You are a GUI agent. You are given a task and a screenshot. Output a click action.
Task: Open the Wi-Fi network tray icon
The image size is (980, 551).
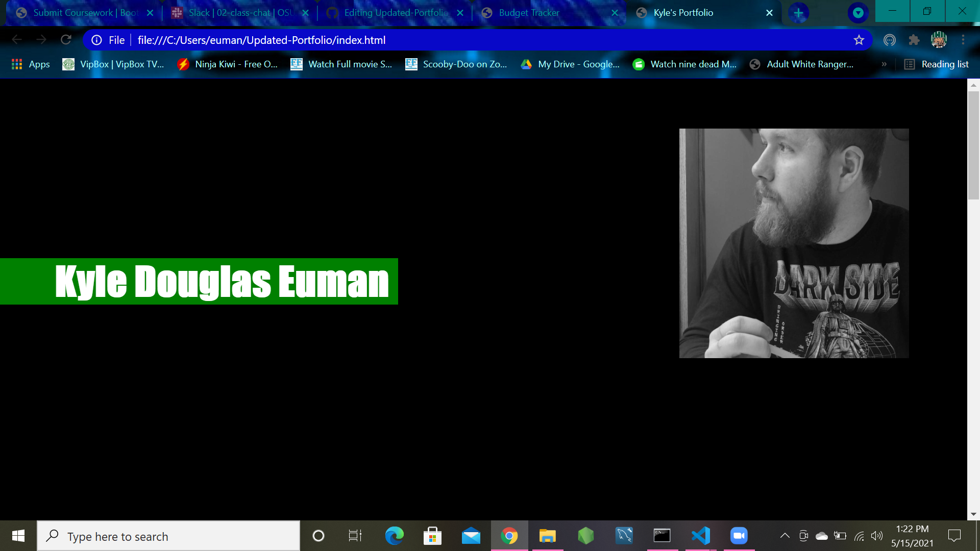[x=859, y=536]
